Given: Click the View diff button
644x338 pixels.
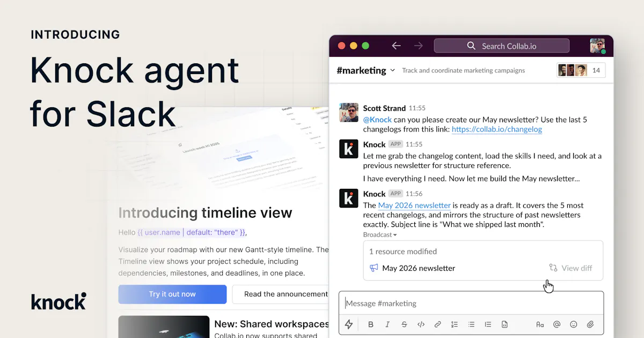Looking at the screenshot, I should (x=570, y=268).
